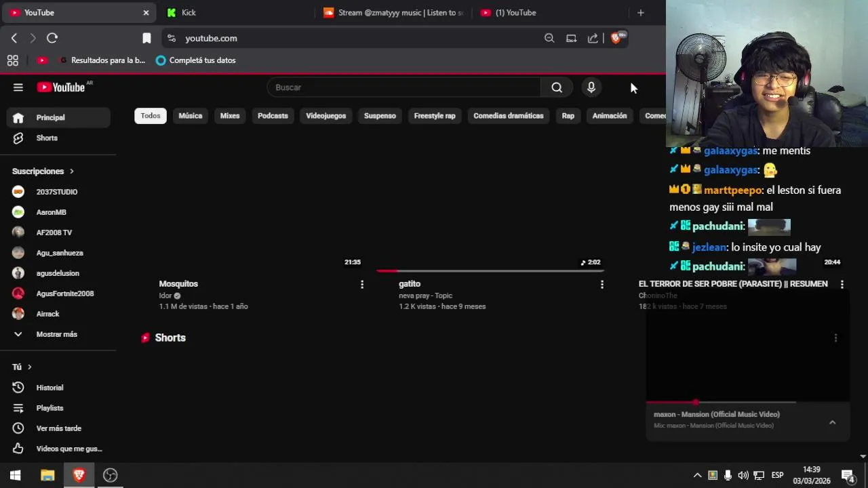The width and height of the screenshot is (868, 488).
Task: Open site settings icon in address bar
Action: pyautogui.click(x=171, y=39)
